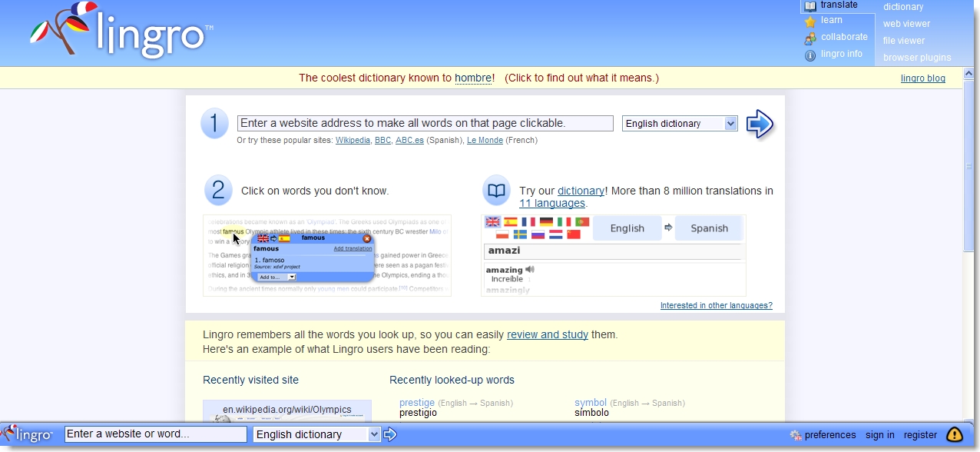Select the Spanish flag in dictionary widget
Image resolution: width=980 pixels, height=452 pixels.
(x=511, y=222)
